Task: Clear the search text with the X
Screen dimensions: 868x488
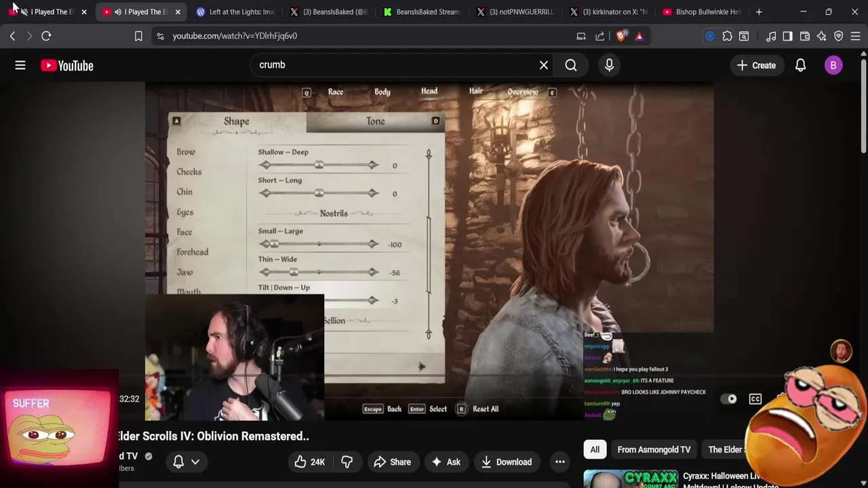Action: click(x=543, y=65)
